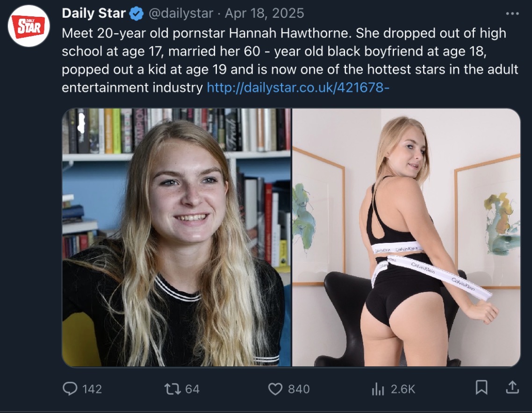Click the 2.6K views count

coord(403,389)
